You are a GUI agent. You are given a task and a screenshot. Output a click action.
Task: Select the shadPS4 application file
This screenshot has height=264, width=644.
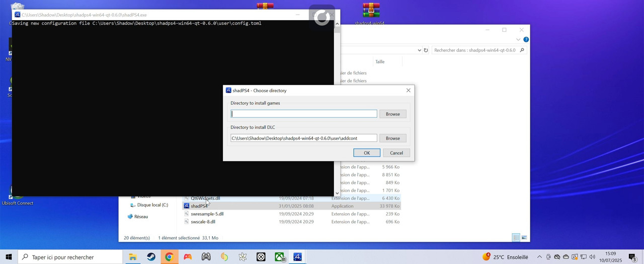[199, 206]
